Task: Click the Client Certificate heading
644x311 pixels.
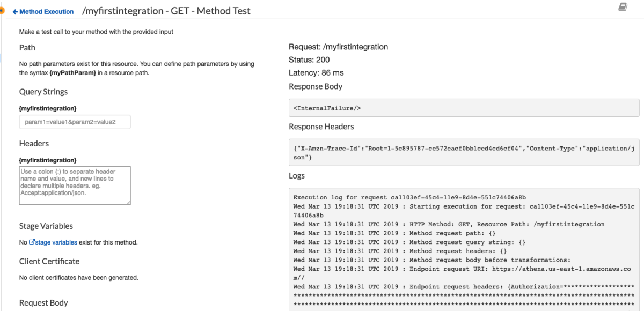Action: (x=49, y=261)
